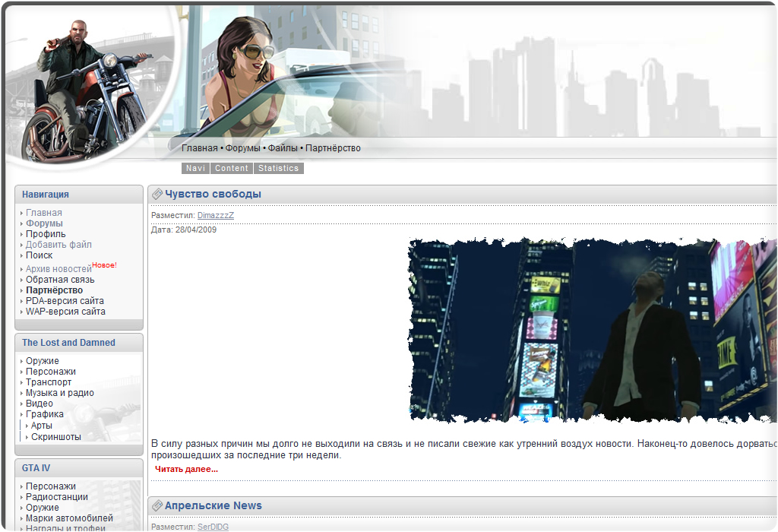Open Оружие under The Lost and Damned
This screenshot has width=778, height=532.
click(43, 361)
